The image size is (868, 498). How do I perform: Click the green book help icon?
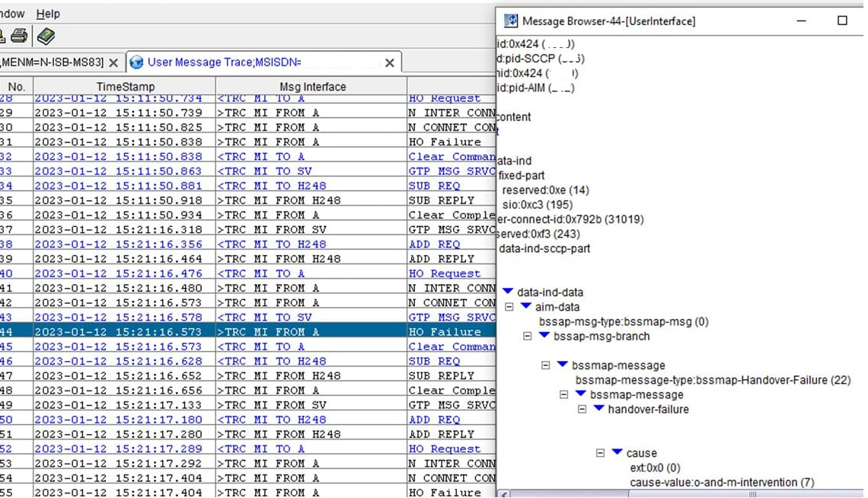click(x=46, y=37)
